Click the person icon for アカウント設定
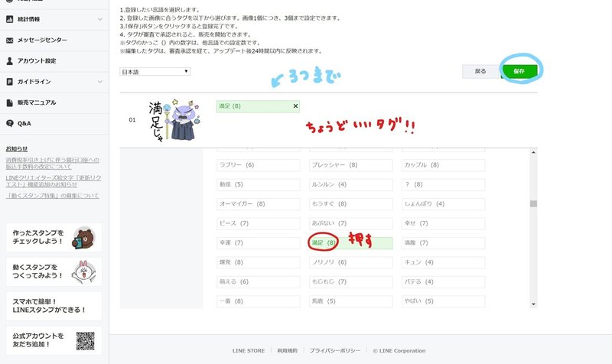 pos(10,61)
